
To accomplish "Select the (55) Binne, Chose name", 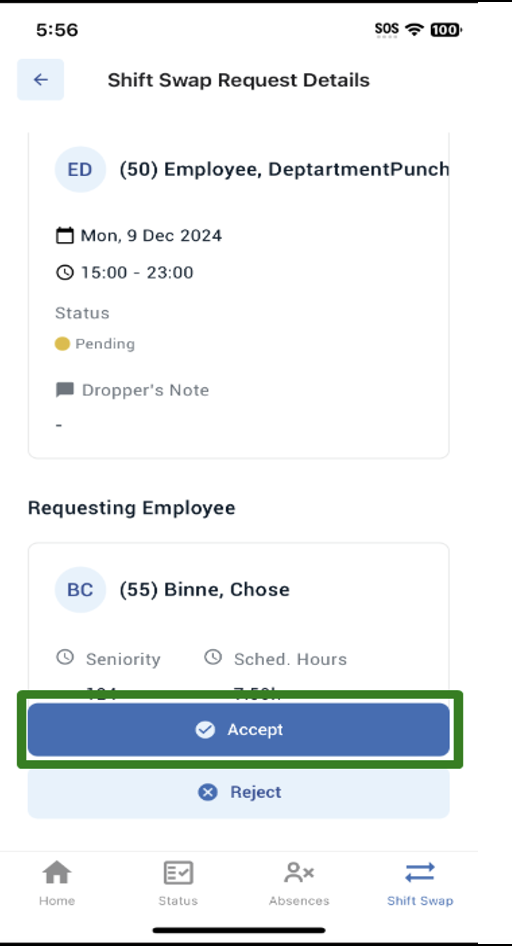I will tap(204, 589).
